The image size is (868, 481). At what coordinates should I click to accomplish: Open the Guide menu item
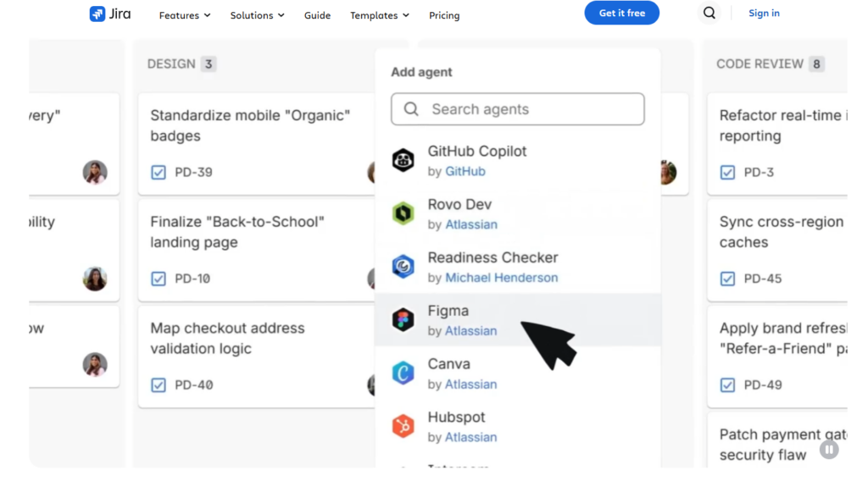(317, 15)
